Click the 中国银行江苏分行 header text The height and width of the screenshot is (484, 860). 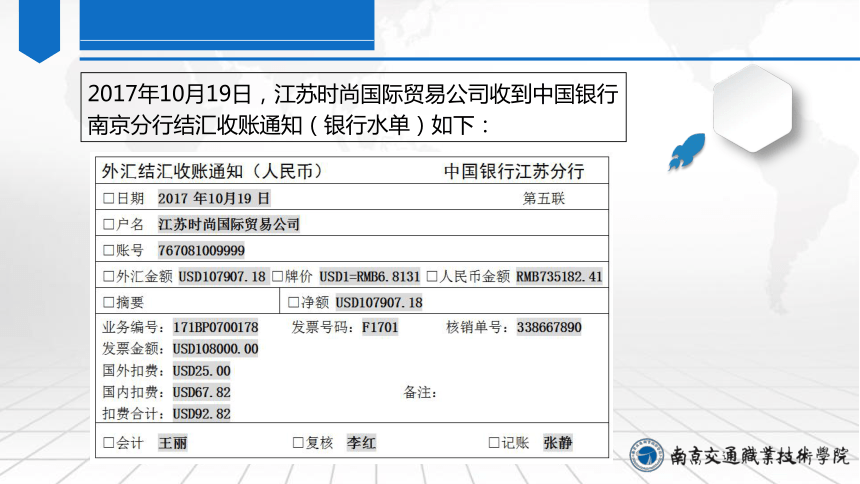point(514,172)
